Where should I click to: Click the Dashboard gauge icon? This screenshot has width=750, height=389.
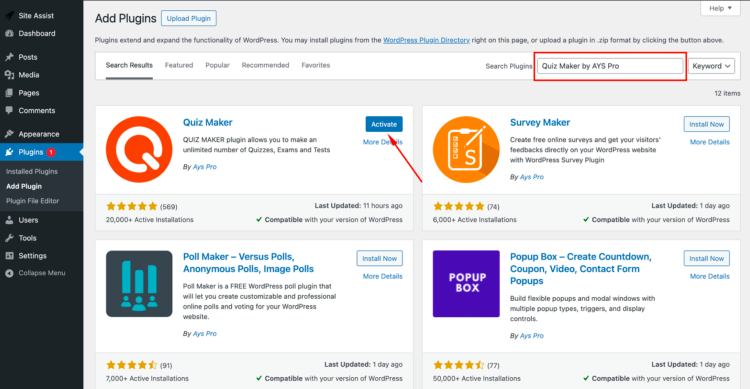click(x=9, y=33)
